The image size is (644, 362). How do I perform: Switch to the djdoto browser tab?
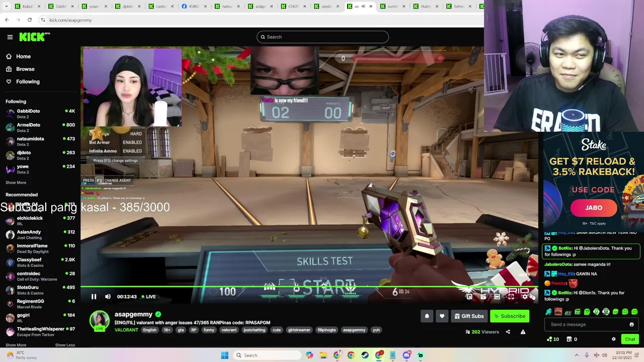pos(128,7)
